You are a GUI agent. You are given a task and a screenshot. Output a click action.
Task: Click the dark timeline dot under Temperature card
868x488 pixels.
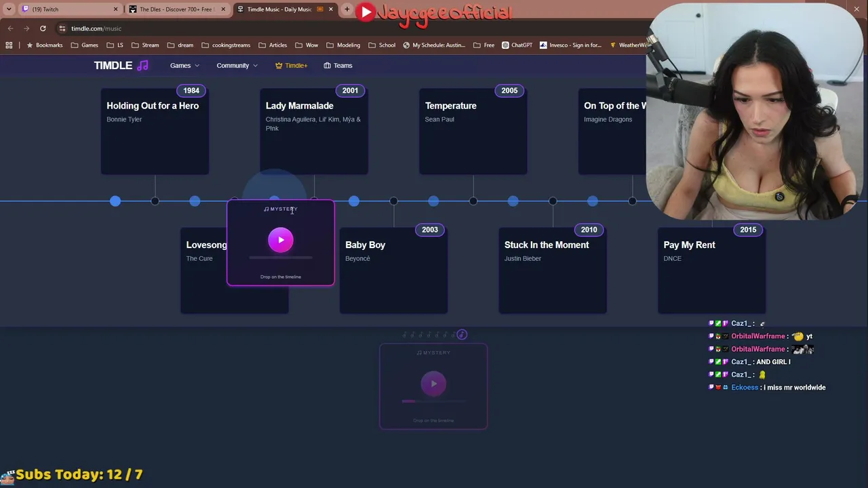tap(473, 201)
